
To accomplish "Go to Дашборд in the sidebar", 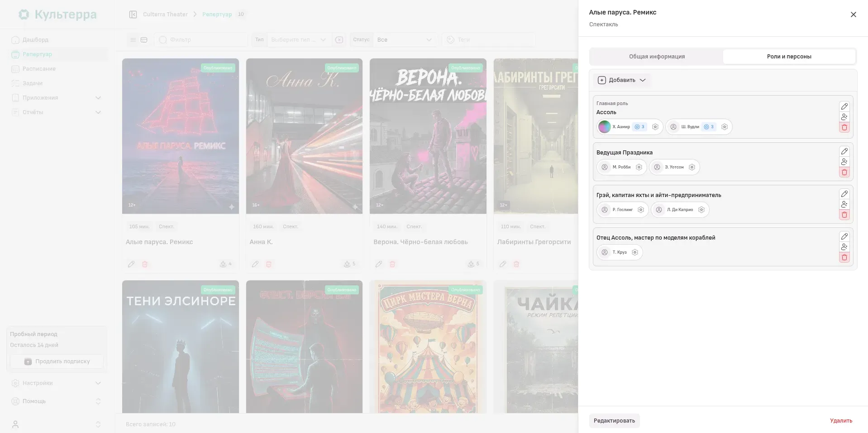I will tap(57, 40).
